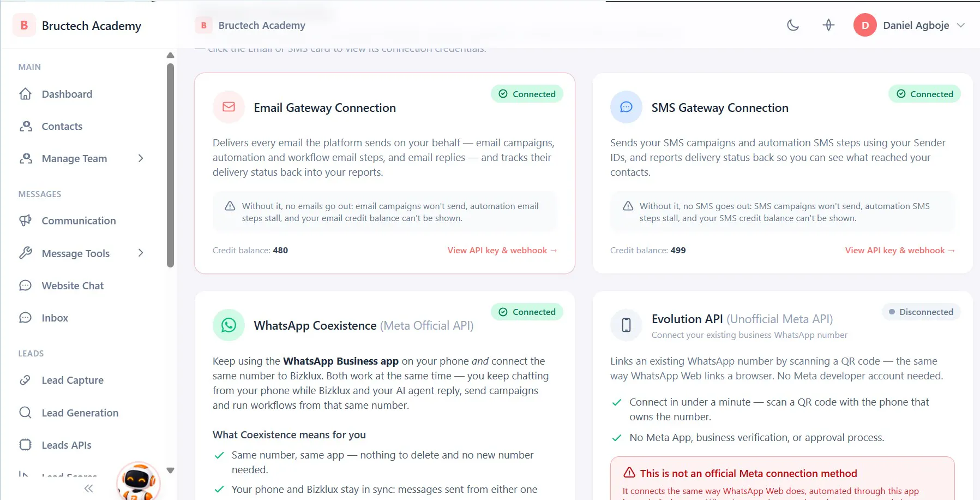
Task: Click the Evolution API phone icon
Action: tap(626, 325)
